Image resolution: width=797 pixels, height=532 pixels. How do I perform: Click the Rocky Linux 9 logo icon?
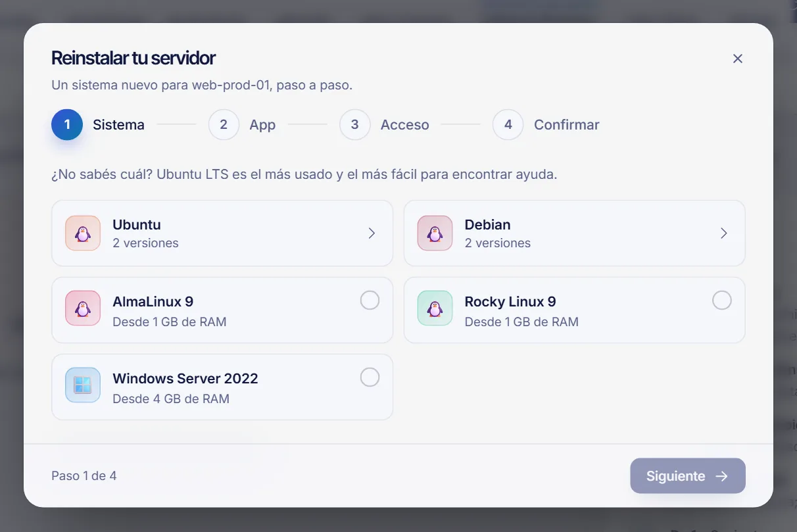click(435, 308)
